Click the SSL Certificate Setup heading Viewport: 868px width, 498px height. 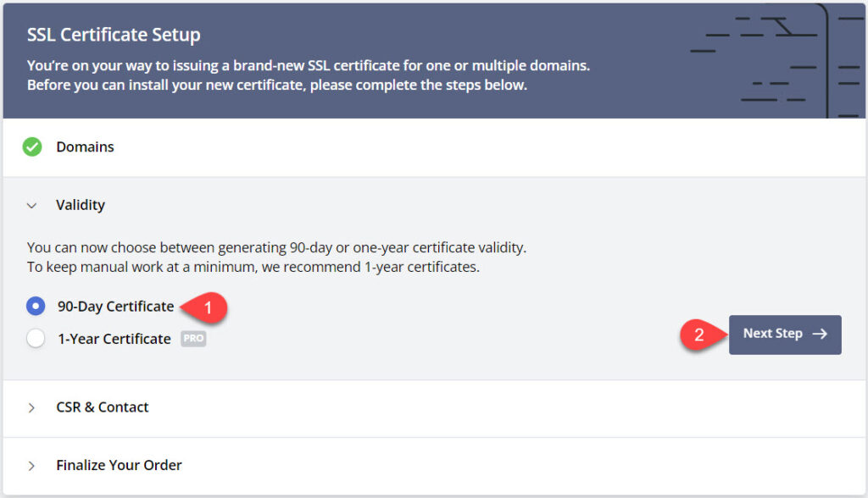[114, 36]
